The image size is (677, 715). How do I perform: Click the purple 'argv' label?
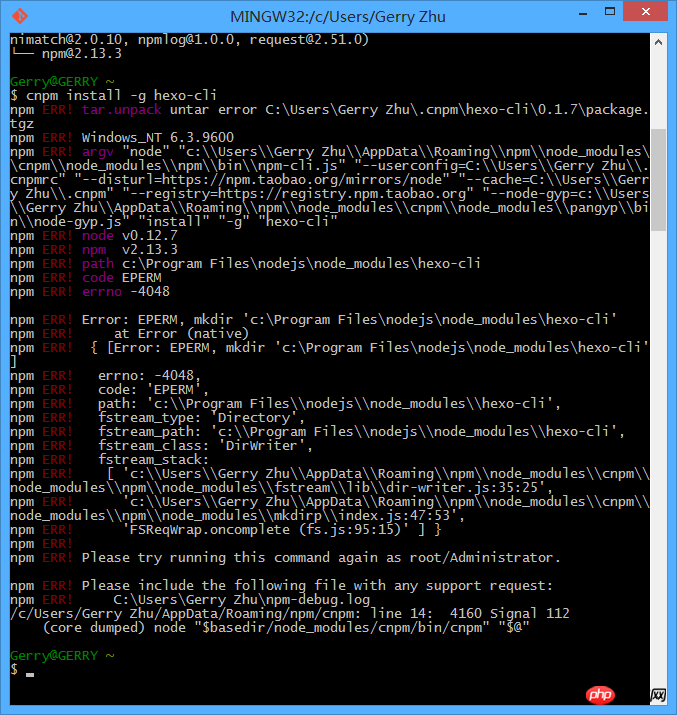(x=98, y=152)
